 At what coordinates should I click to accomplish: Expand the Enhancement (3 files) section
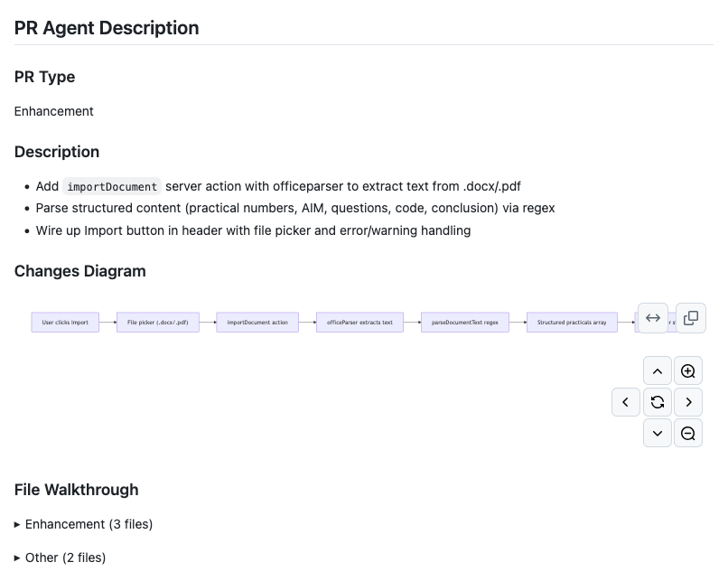[84, 524]
